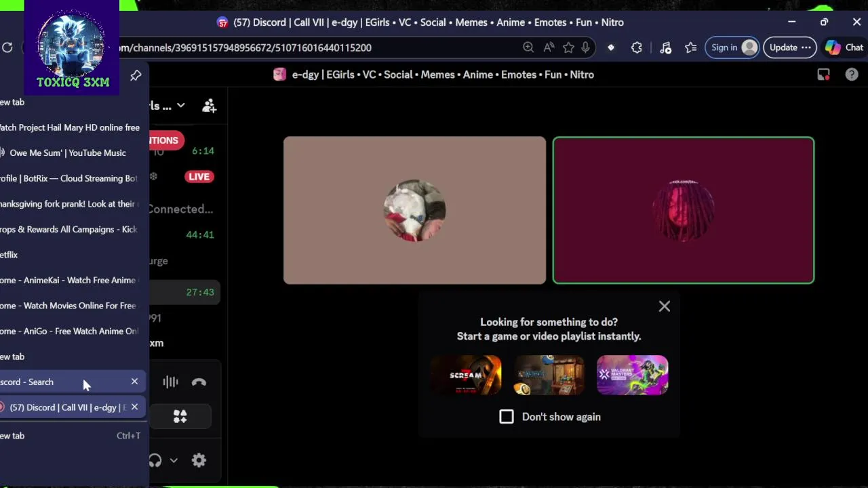Click the Sign in button
868x488 pixels.
[x=732, y=47]
